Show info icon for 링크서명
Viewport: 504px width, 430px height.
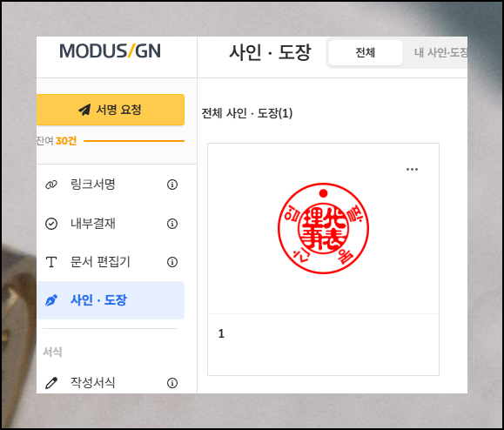[172, 185]
